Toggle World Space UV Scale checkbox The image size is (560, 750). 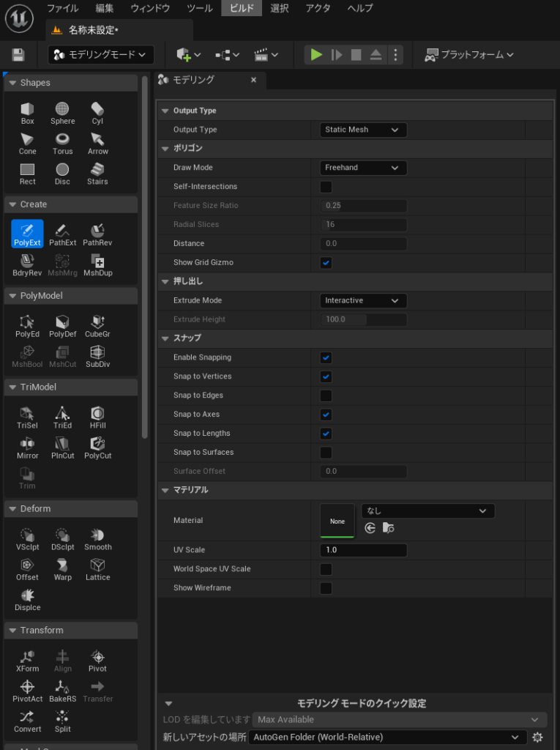click(326, 569)
